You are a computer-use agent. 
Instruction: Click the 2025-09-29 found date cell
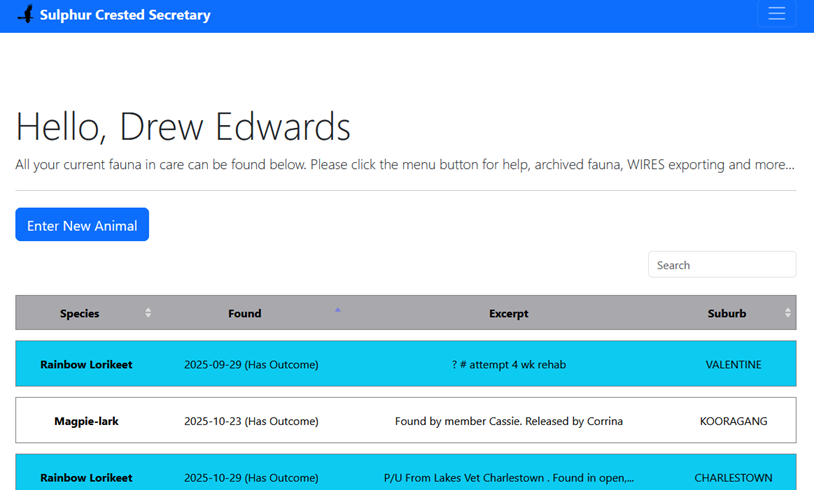(x=251, y=365)
